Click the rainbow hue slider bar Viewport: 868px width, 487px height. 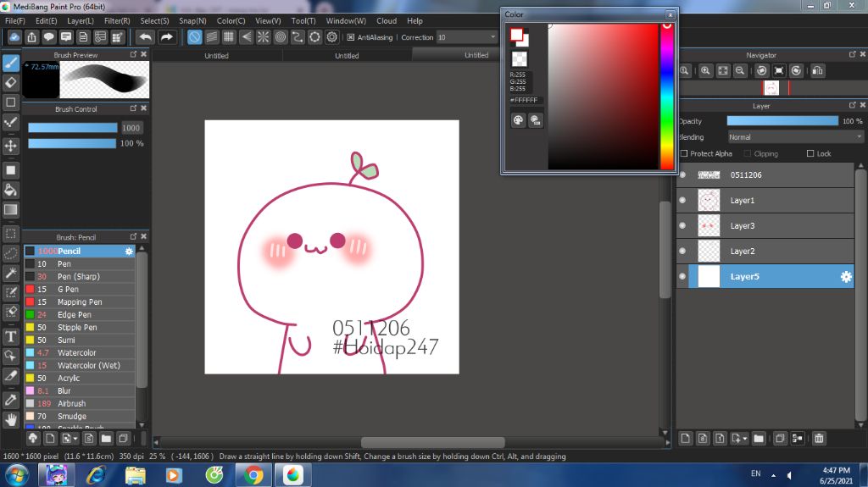[666, 96]
